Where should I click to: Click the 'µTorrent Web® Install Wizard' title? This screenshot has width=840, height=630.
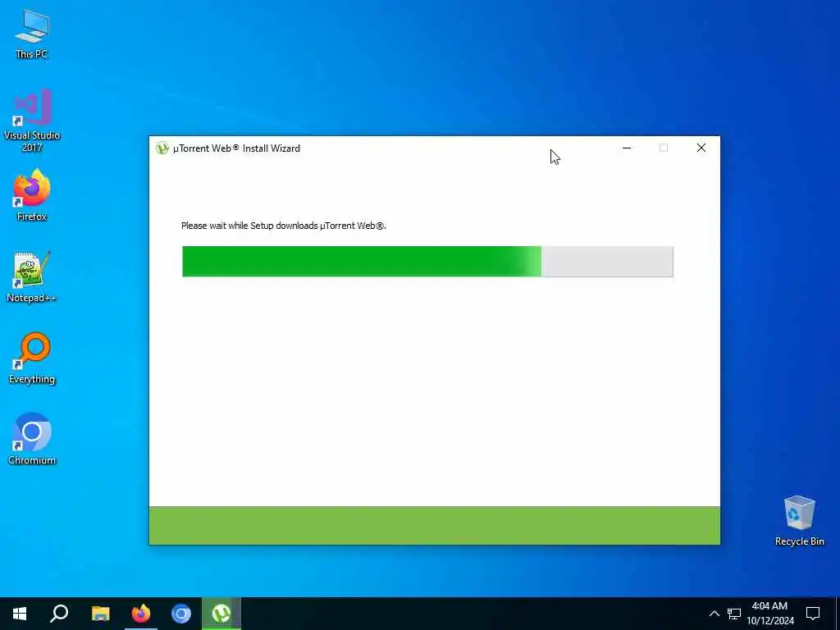click(236, 148)
